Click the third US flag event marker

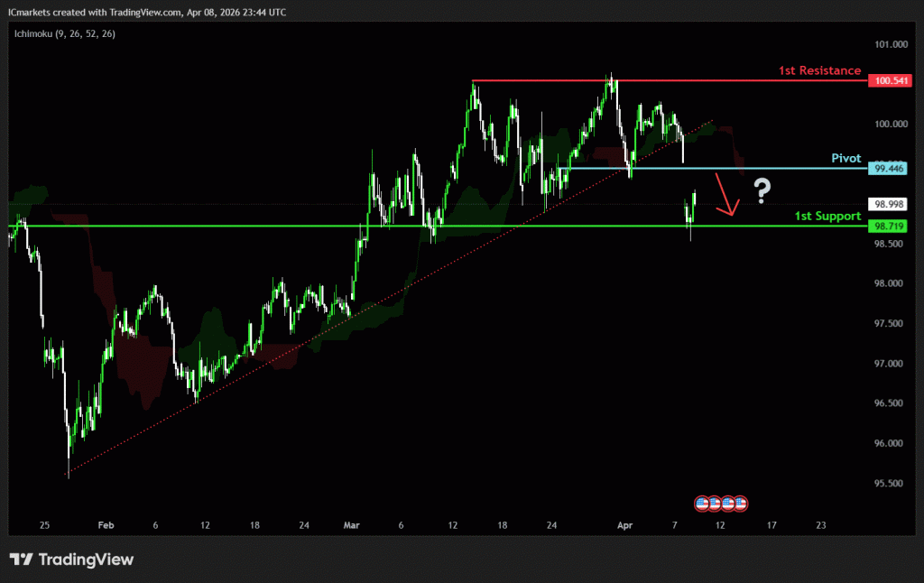(726, 503)
